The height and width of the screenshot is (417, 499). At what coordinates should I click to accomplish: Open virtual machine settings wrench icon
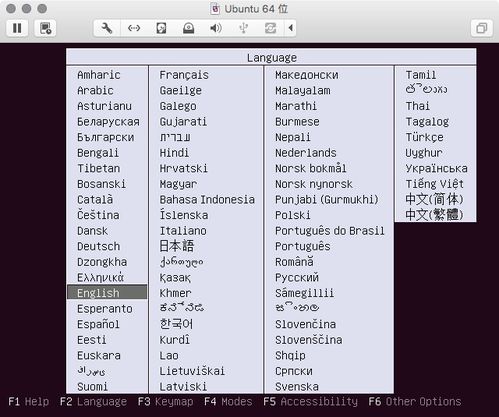click(107, 28)
